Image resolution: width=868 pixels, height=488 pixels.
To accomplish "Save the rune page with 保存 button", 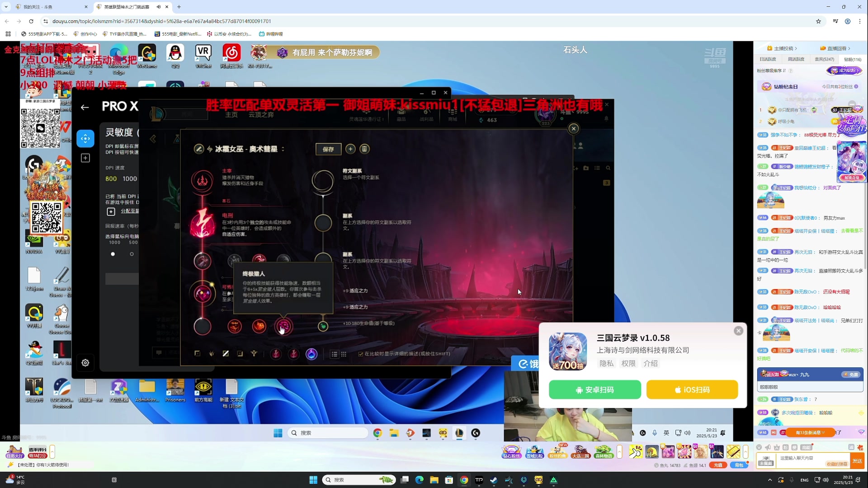I will click(329, 149).
